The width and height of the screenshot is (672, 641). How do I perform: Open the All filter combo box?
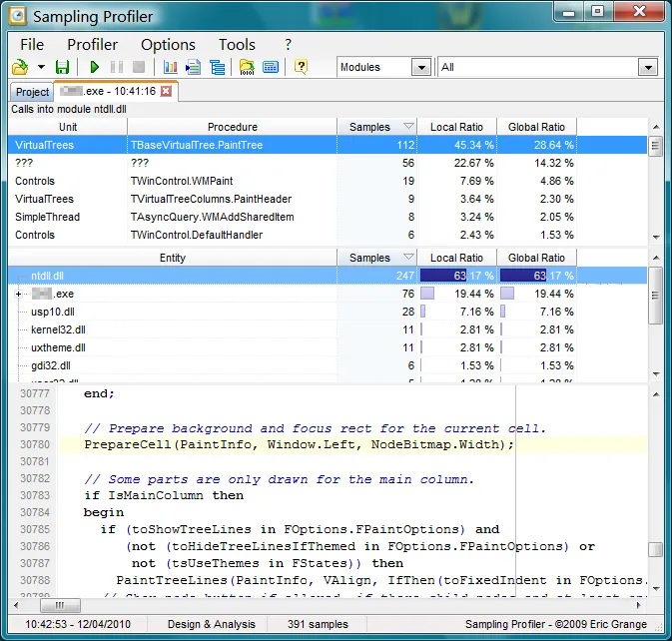point(648,67)
